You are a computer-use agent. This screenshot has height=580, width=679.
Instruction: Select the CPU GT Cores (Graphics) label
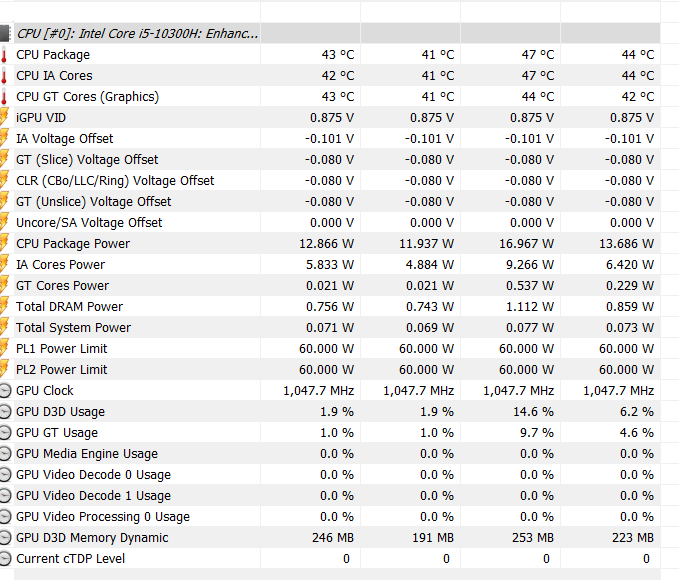click(x=87, y=97)
